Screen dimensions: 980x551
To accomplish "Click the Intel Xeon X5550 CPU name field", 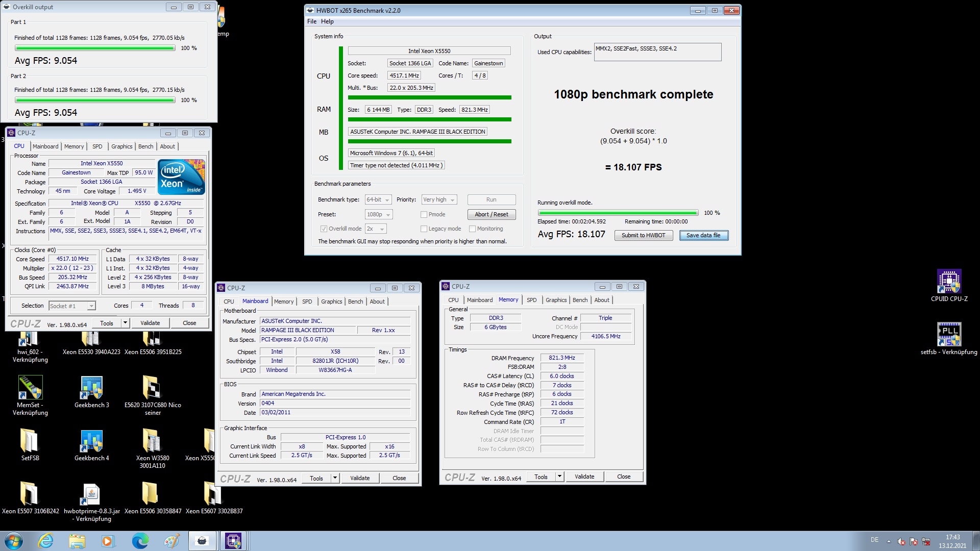I will point(429,51).
